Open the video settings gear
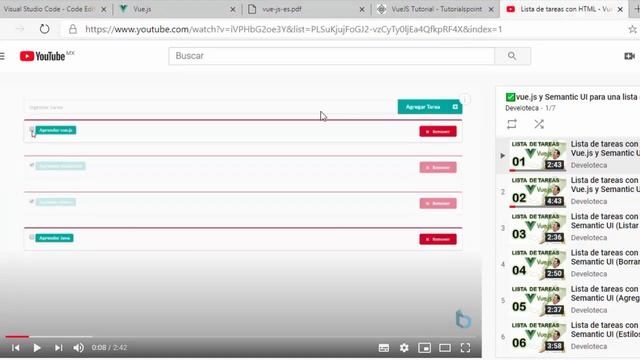The width and height of the screenshot is (640, 360). pos(404,348)
